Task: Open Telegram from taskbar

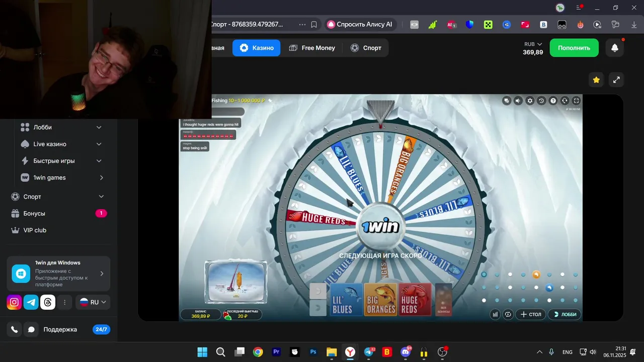Action: coord(369,352)
